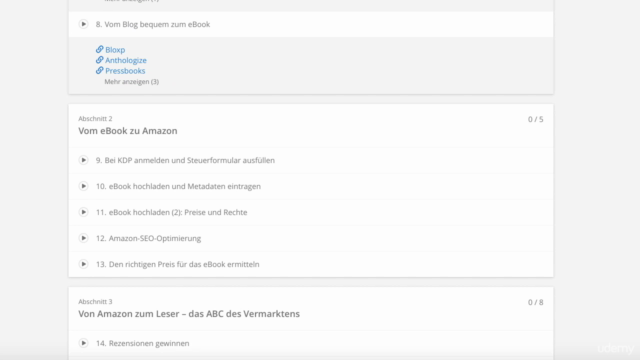This screenshot has width=640, height=360.
Task: Click the Abschnitt 3 label
Action: tap(95, 302)
